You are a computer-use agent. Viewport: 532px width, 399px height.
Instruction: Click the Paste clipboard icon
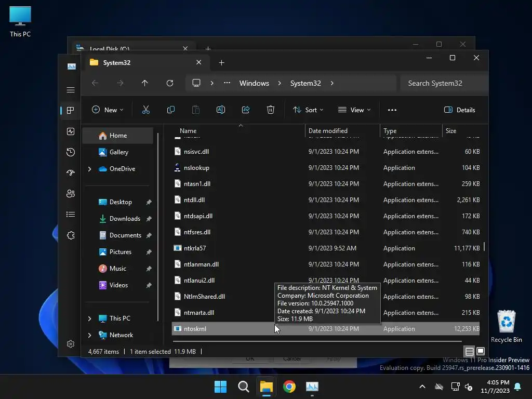[x=196, y=110]
